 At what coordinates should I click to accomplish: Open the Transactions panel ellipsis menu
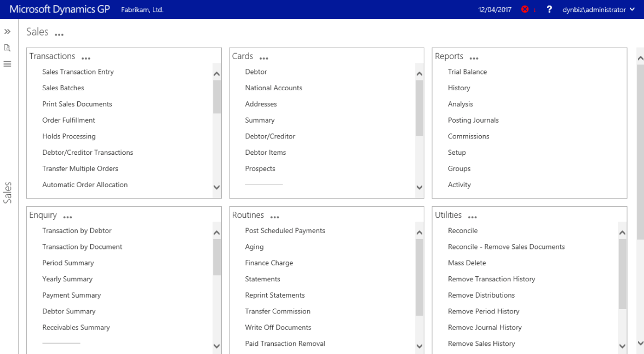pos(86,58)
